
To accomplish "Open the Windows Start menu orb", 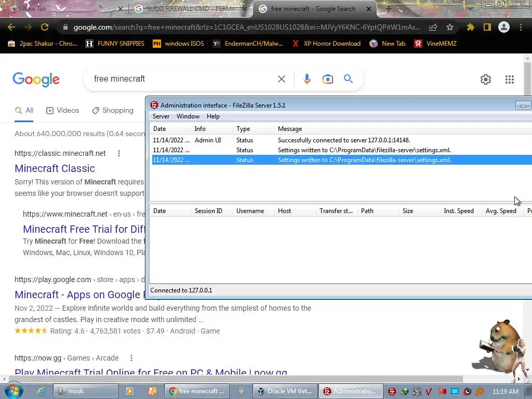I will 14,391.
